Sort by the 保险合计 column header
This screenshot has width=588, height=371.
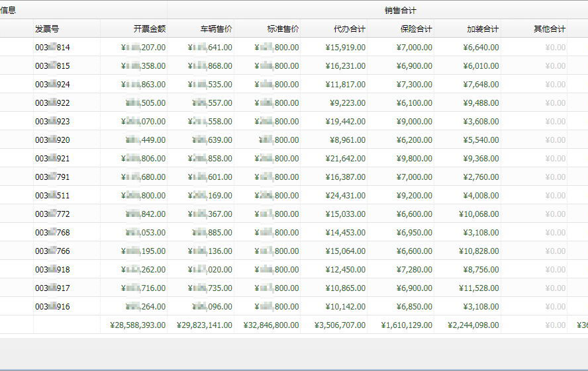click(416, 29)
